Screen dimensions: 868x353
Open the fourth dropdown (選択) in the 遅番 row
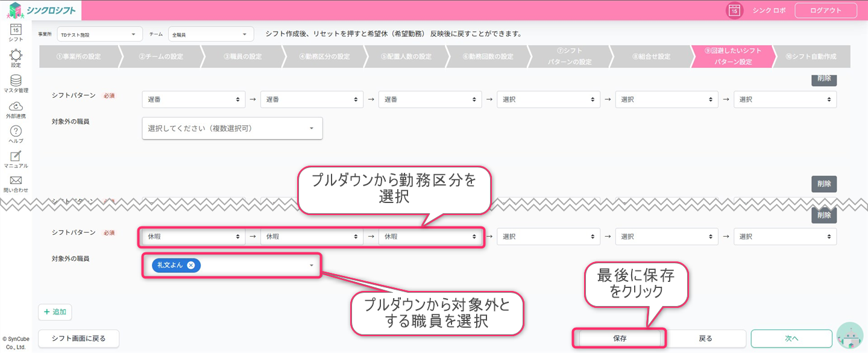coord(549,99)
